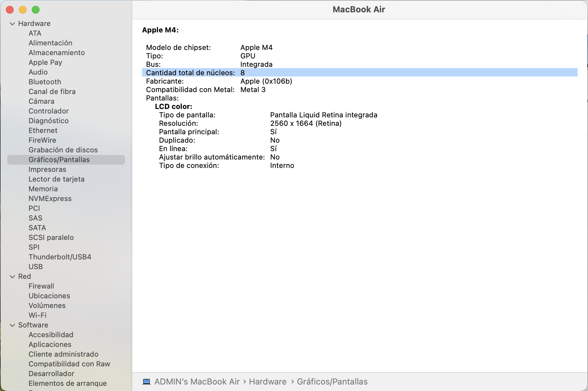Collapse the Software section chevron
The width and height of the screenshot is (588, 391).
point(12,325)
